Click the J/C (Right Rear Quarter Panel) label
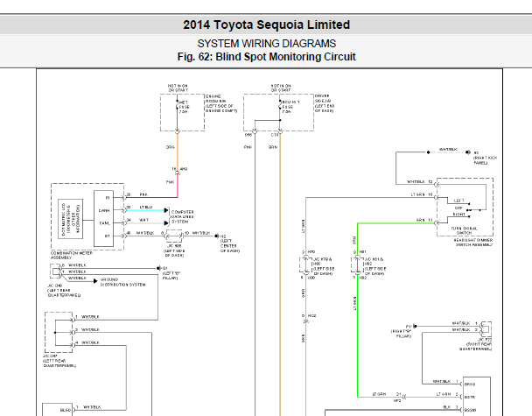The height and width of the screenshot is (416, 532). tap(476, 344)
